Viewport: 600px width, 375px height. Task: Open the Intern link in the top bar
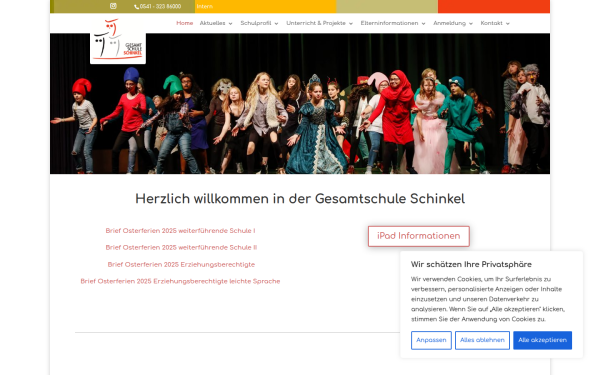click(x=205, y=7)
